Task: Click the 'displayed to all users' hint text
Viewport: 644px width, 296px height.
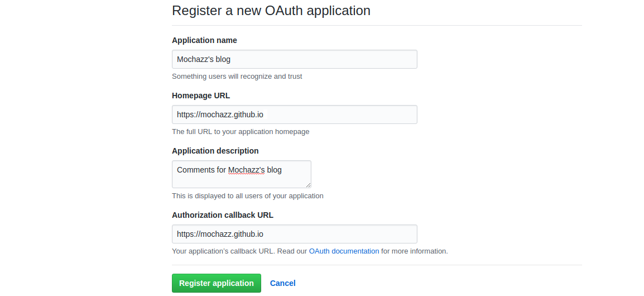Action: point(248,195)
